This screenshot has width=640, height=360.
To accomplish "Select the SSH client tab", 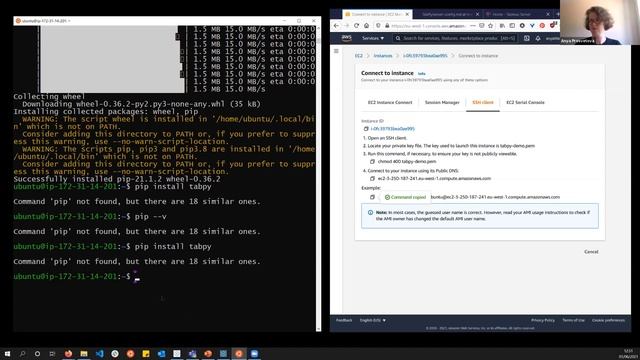I will tap(483, 102).
